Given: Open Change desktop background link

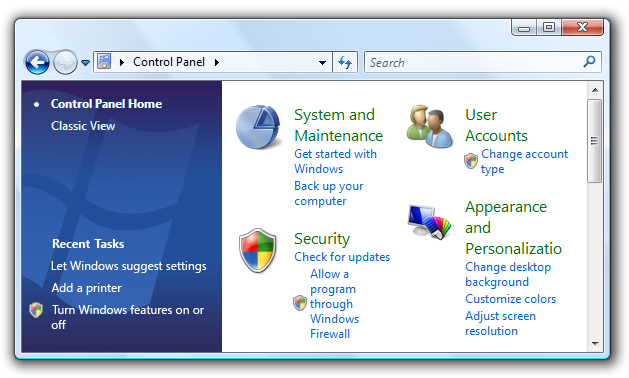Looking at the screenshot, I should [508, 274].
